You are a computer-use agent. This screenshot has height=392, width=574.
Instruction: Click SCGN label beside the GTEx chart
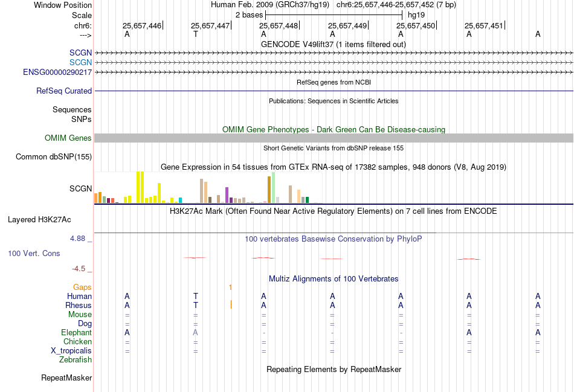click(80, 188)
